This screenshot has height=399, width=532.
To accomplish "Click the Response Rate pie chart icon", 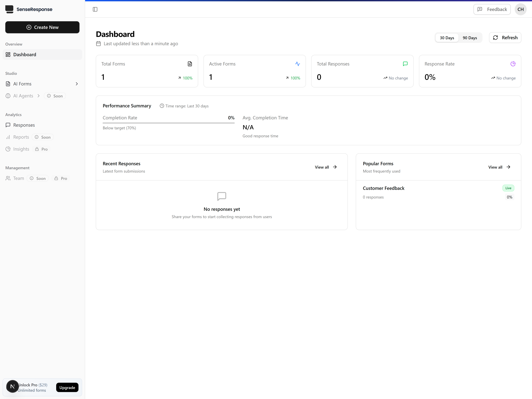I will click(513, 64).
